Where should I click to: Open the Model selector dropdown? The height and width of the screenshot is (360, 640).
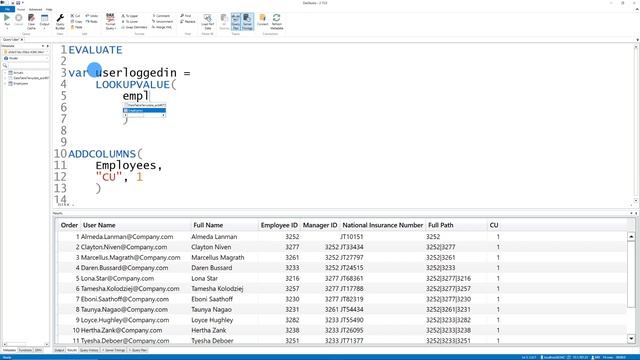[x=47, y=58]
